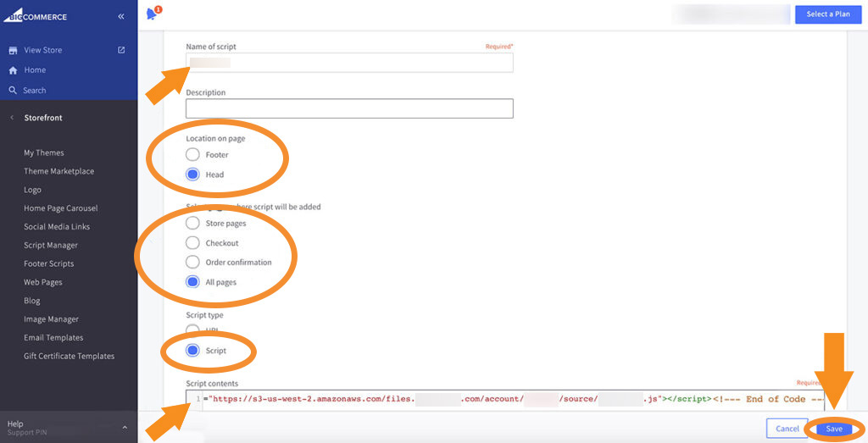This screenshot has height=443, width=868.
Task: Select the Script type radio button
Action: 192,351
